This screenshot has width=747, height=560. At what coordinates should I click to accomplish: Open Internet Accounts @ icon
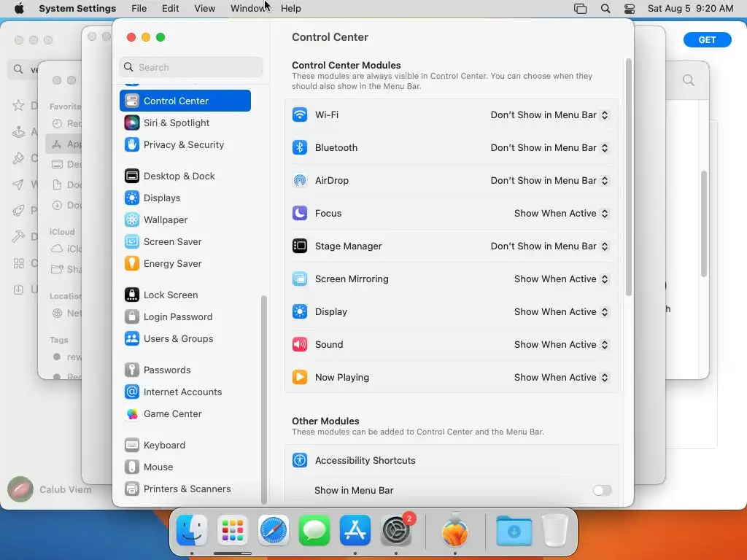(x=132, y=392)
